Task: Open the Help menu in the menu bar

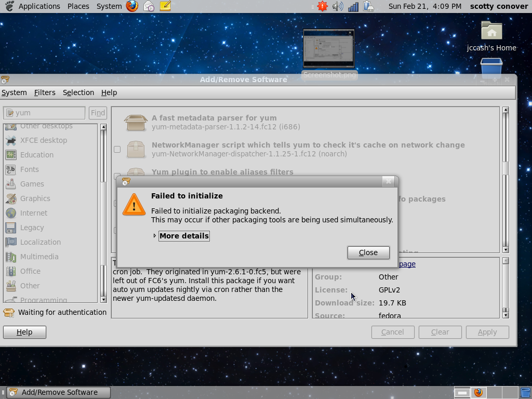Action: [x=109, y=92]
